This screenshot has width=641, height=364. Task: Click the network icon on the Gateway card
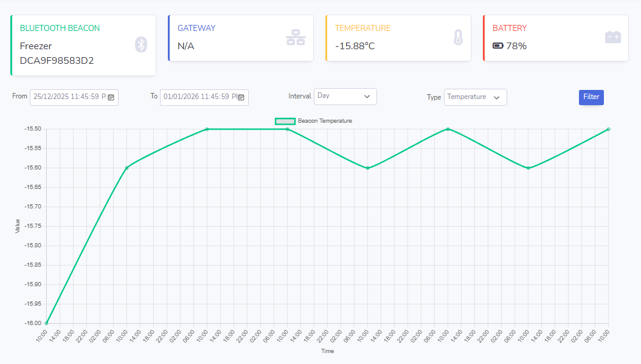coord(296,37)
